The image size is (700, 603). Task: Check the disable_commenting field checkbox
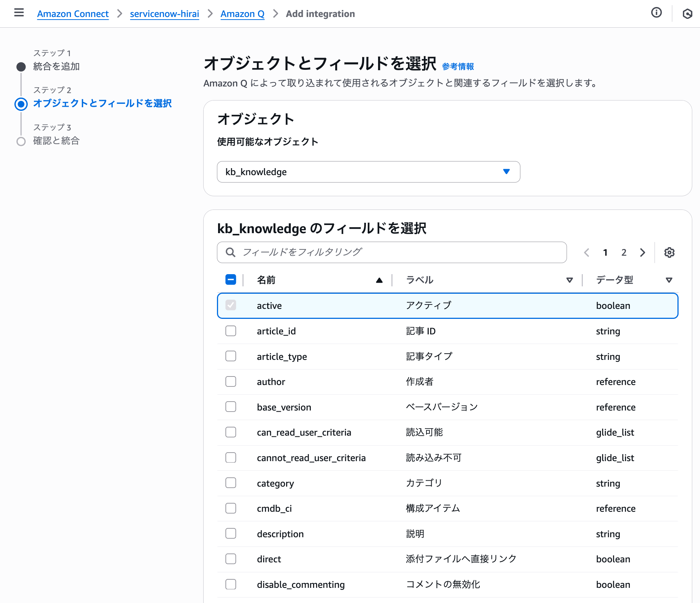pyautogui.click(x=230, y=584)
